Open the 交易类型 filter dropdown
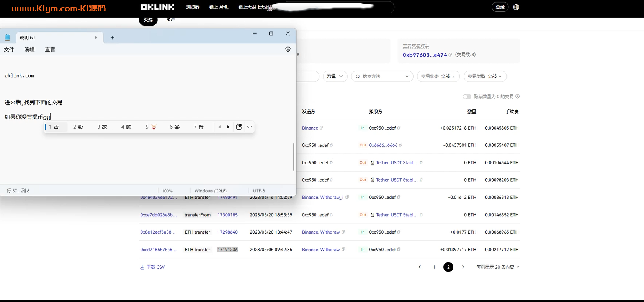Screen dimensions: 644x302 point(485,76)
